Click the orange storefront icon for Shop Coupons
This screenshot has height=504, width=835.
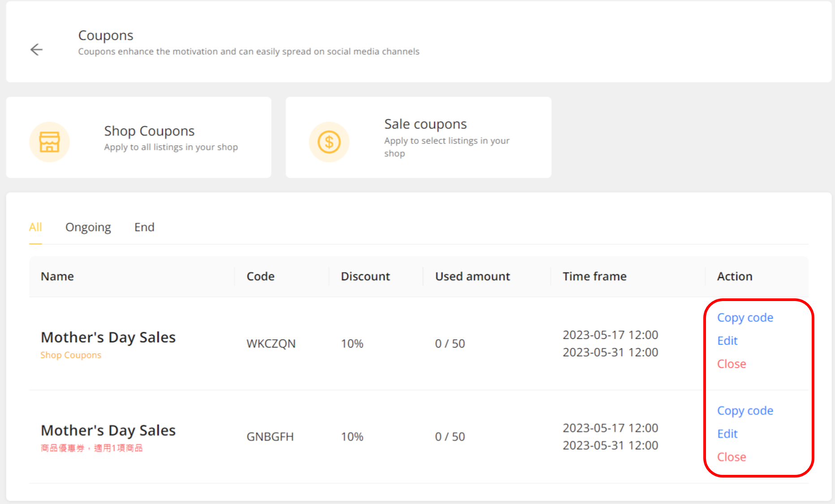(x=49, y=142)
